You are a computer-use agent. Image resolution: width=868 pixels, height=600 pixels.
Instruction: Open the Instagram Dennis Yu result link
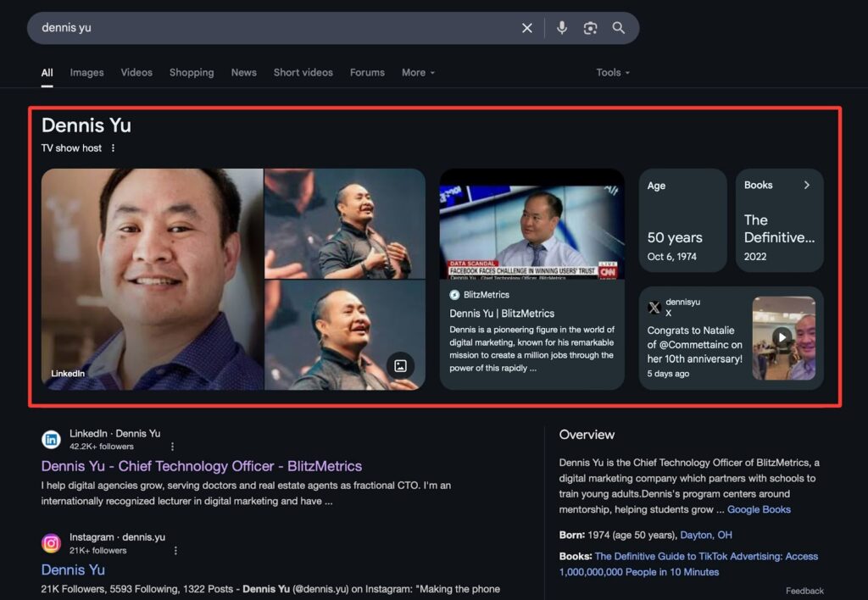coord(73,569)
